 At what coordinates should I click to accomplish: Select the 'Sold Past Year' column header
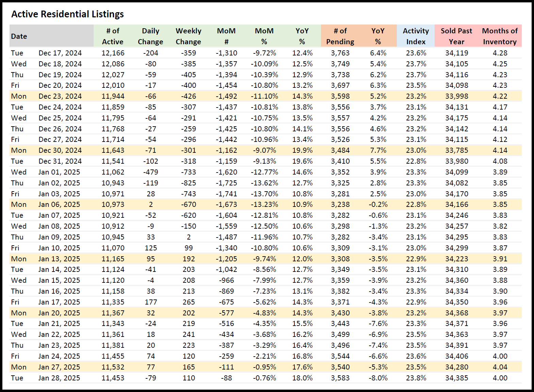(x=456, y=36)
